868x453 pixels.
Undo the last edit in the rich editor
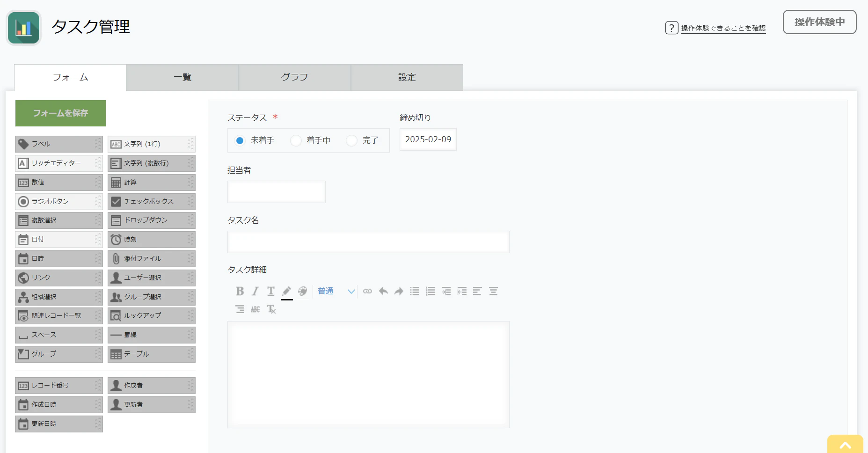[383, 292]
